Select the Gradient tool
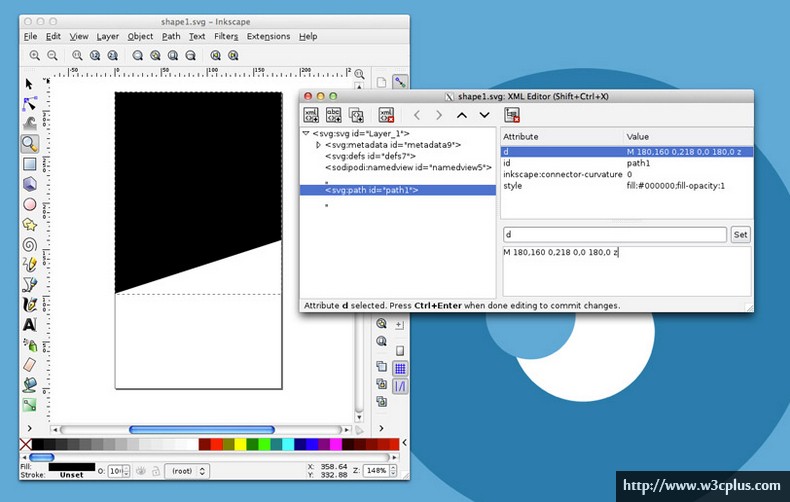 (x=30, y=405)
